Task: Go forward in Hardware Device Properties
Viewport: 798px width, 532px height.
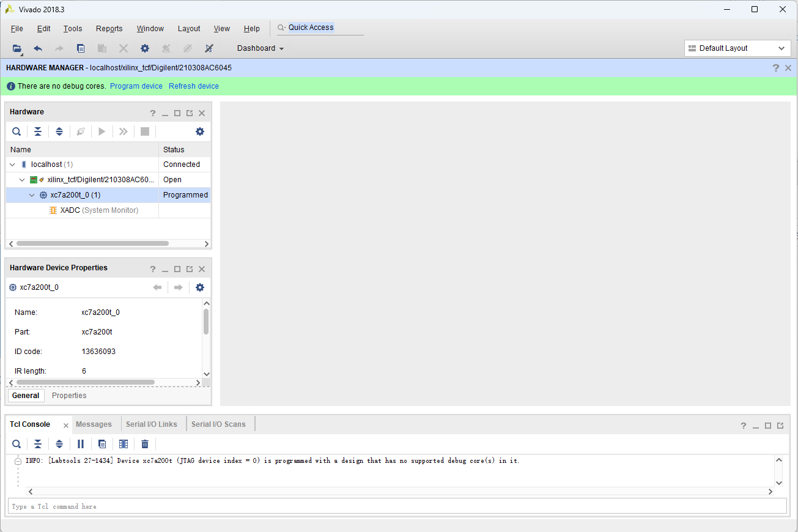Action: (178, 287)
